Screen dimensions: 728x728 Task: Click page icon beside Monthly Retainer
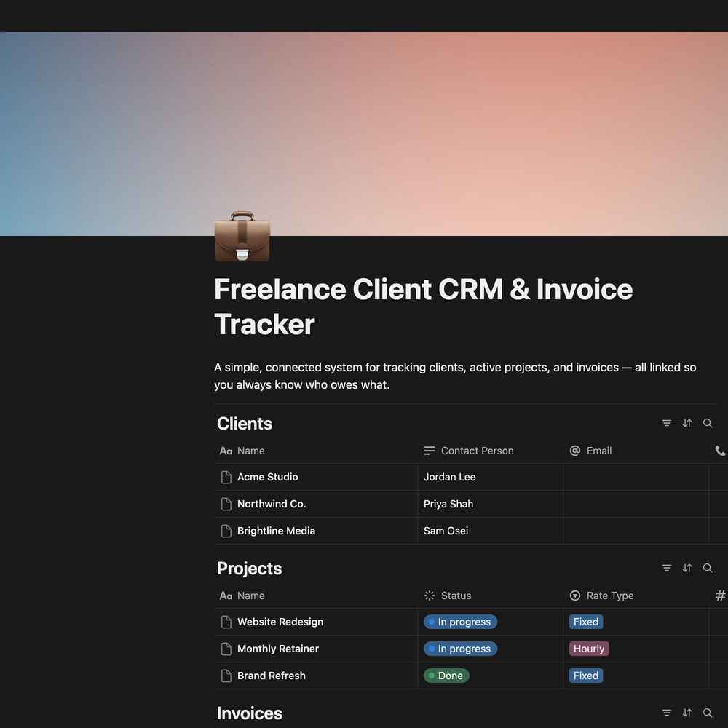pyautogui.click(x=226, y=649)
